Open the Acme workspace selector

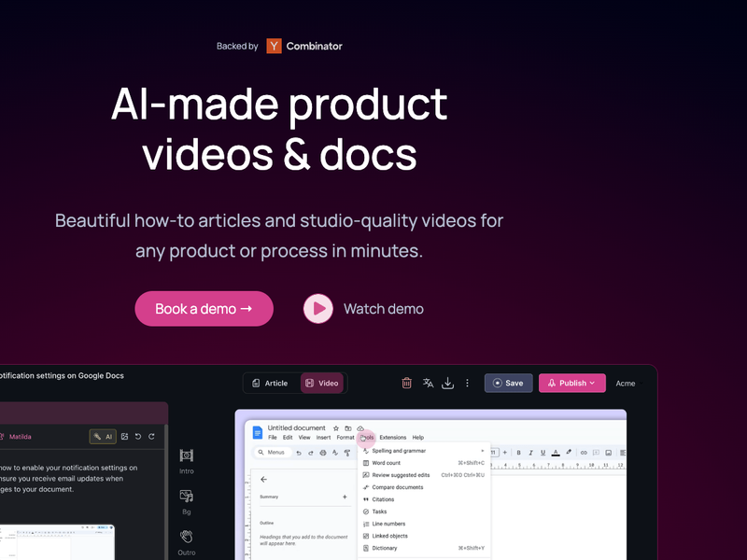click(x=625, y=383)
